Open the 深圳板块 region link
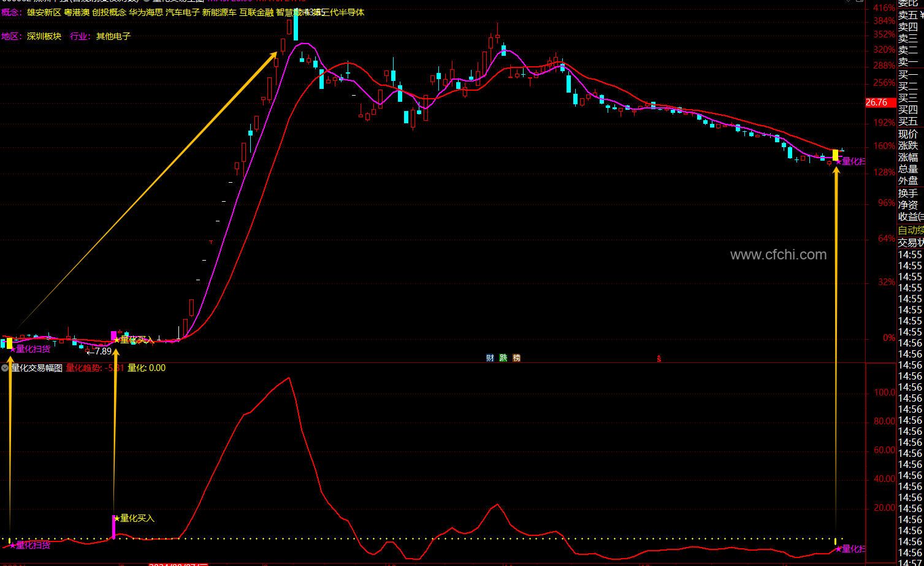Screen dimensions: 924x566 [x=44, y=36]
